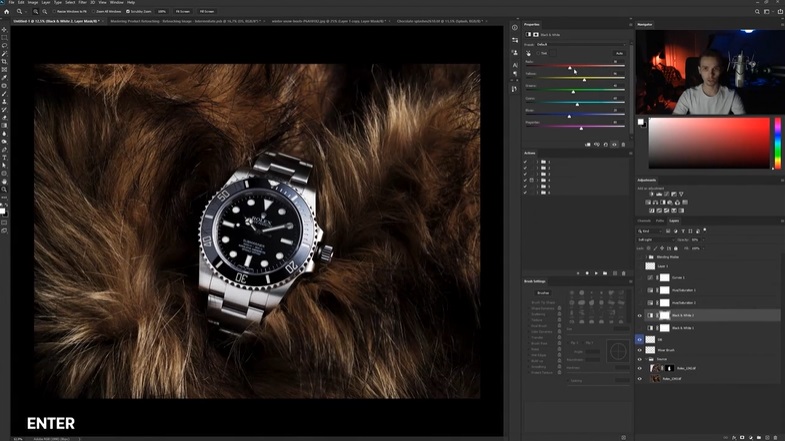Select Black & White 2 layer mask thumbnail

point(664,315)
